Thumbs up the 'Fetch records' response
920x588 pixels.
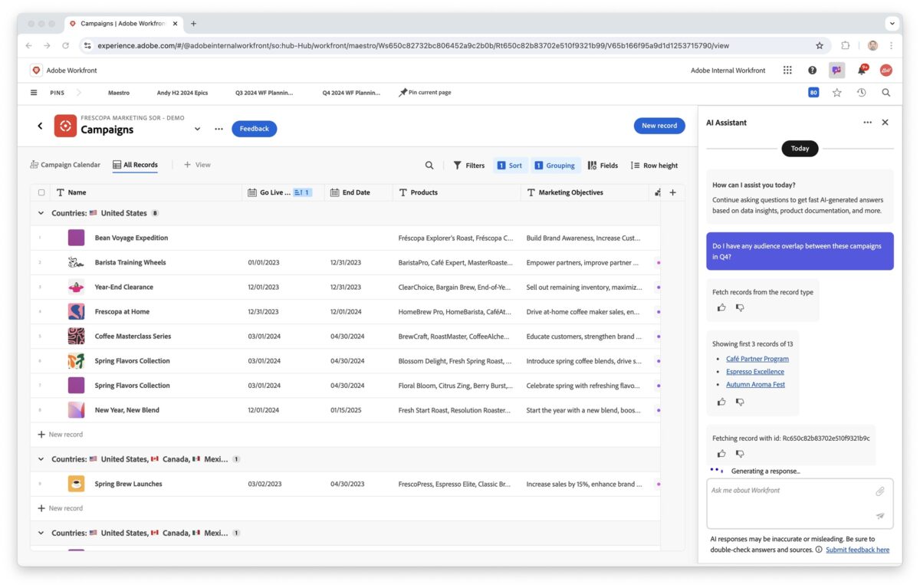pos(721,307)
